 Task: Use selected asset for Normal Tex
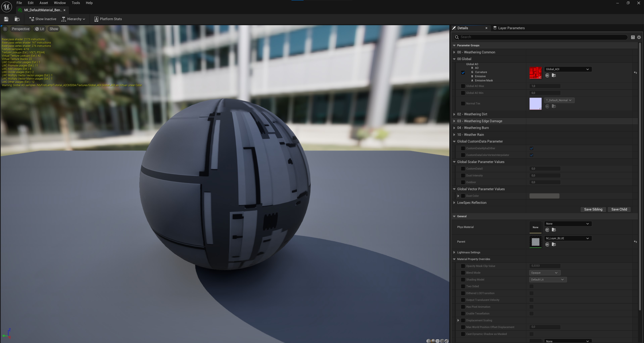pyautogui.click(x=547, y=107)
